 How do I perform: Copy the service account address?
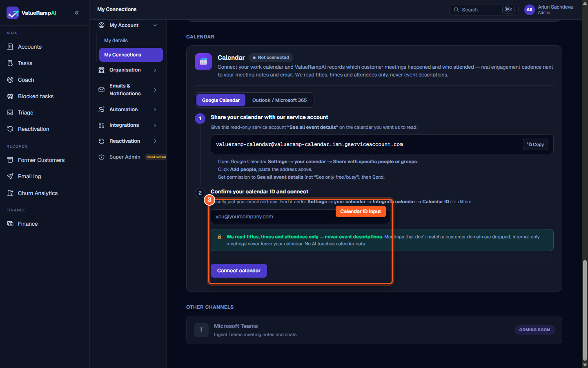pos(535,144)
